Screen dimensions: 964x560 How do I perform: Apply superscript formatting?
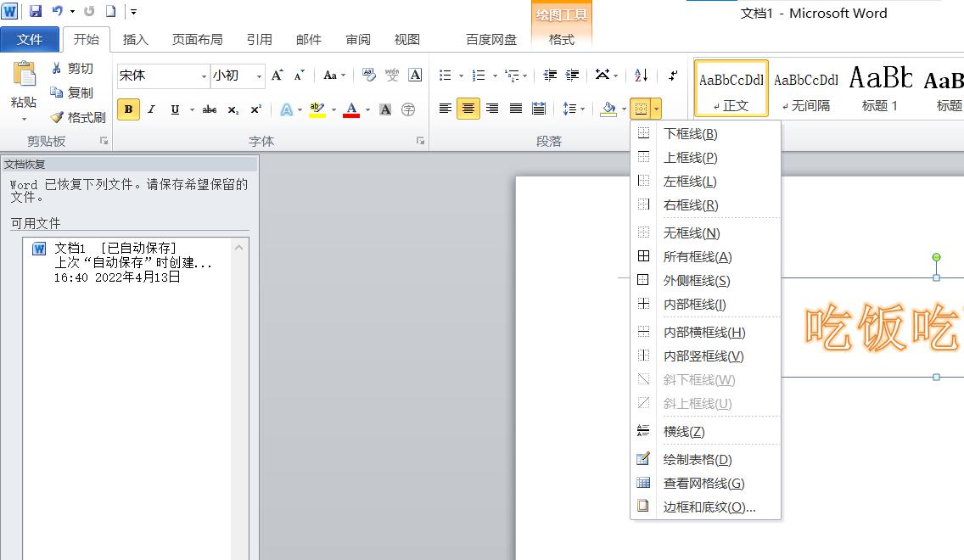tap(255, 109)
